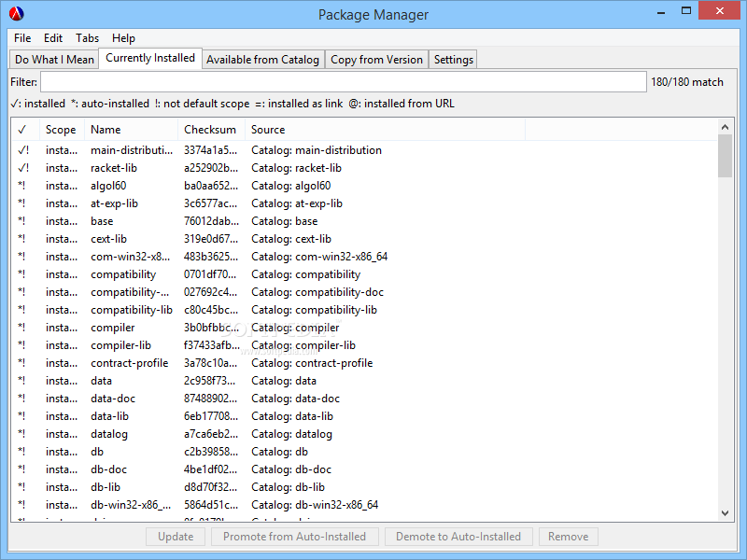Click checksum 0701df70... cell
The height and width of the screenshot is (560, 747).
[x=210, y=274]
